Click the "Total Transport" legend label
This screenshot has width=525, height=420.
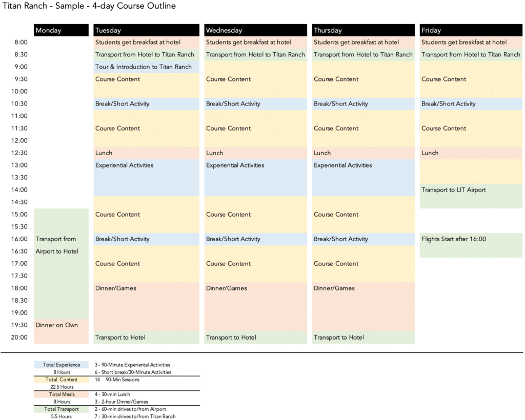pos(62,409)
